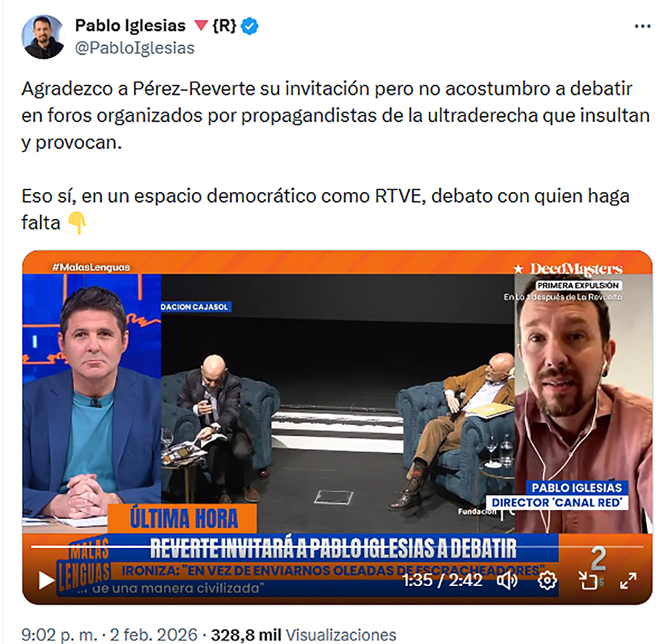Click the red triangle emoji by name
The image size is (667, 644).
pos(201,26)
